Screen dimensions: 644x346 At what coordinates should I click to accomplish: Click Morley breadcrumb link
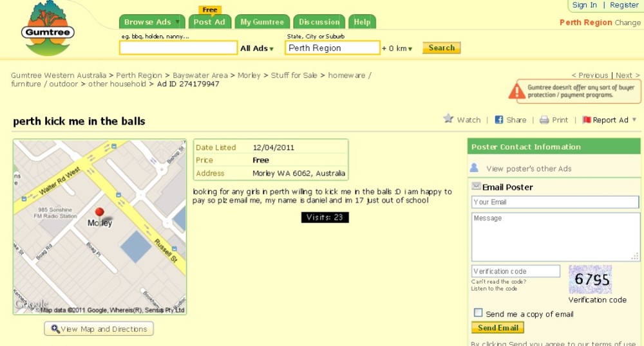pyautogui.click(x=249, y=75)
